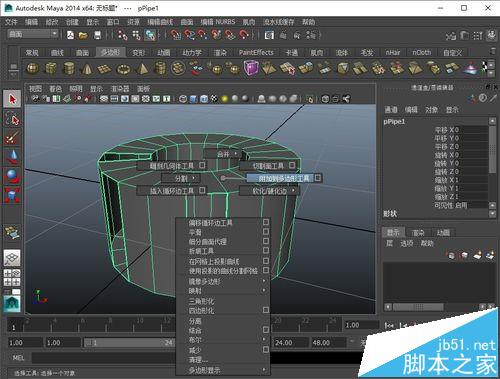Expand the 映射 submenu
500x379 pixels.
tap(223, 291)
